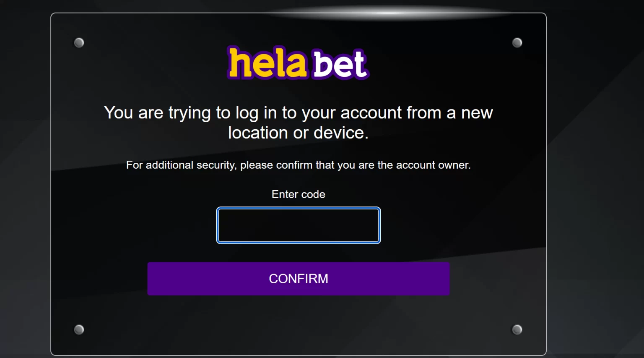Focus the Enter code input field
This screenshot has width=644, height=358.
(x=299, y=225)
